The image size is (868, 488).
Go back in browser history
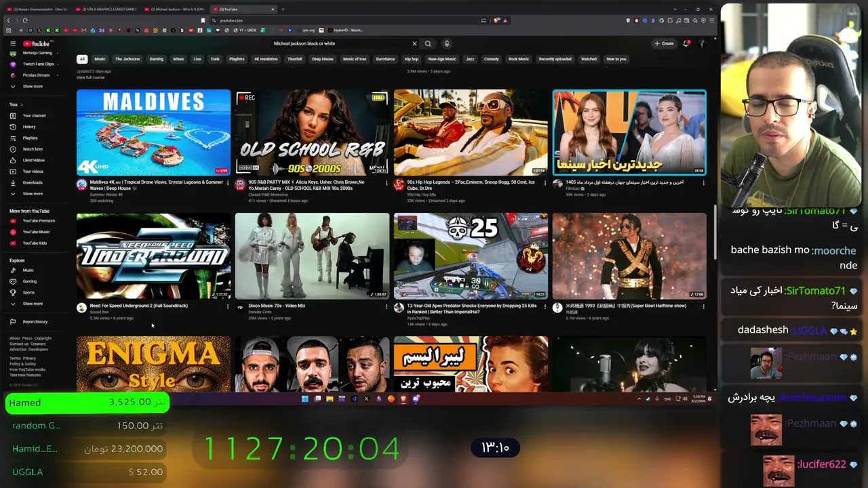8,20
